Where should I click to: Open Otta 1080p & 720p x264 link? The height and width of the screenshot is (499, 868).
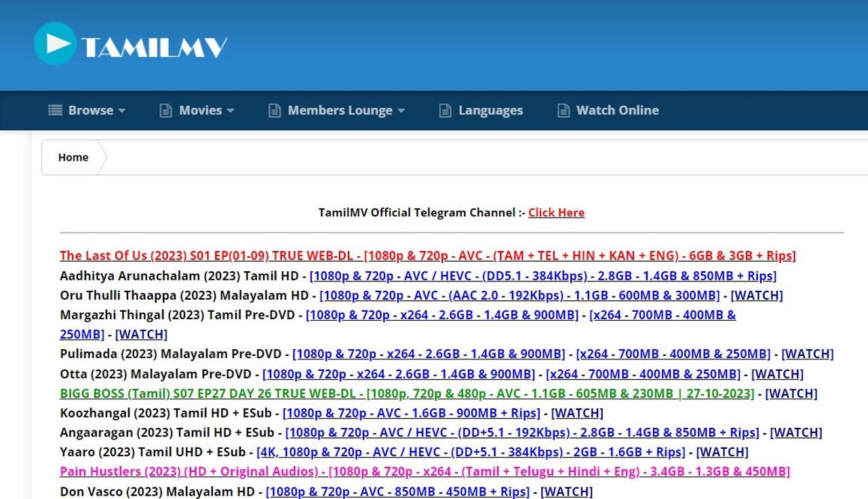pos(399,374)
